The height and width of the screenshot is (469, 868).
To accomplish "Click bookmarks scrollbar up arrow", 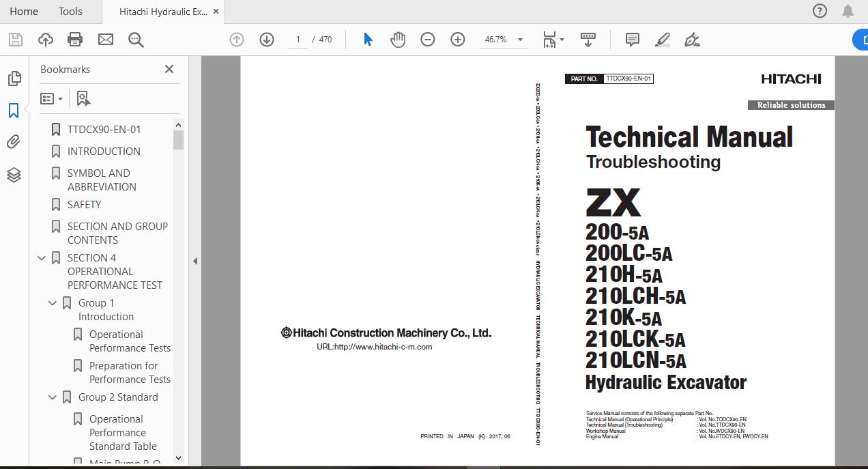I will 179,124.
